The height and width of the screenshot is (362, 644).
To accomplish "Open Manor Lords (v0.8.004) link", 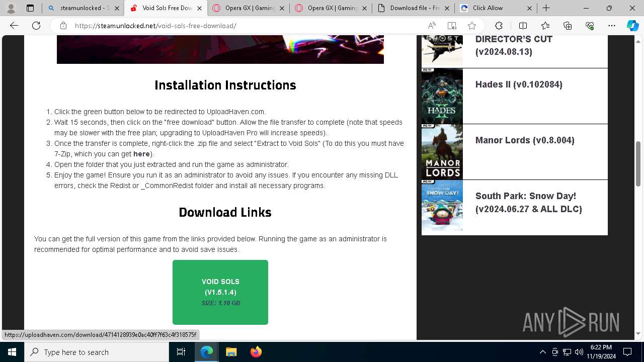I will pos(525,140).
